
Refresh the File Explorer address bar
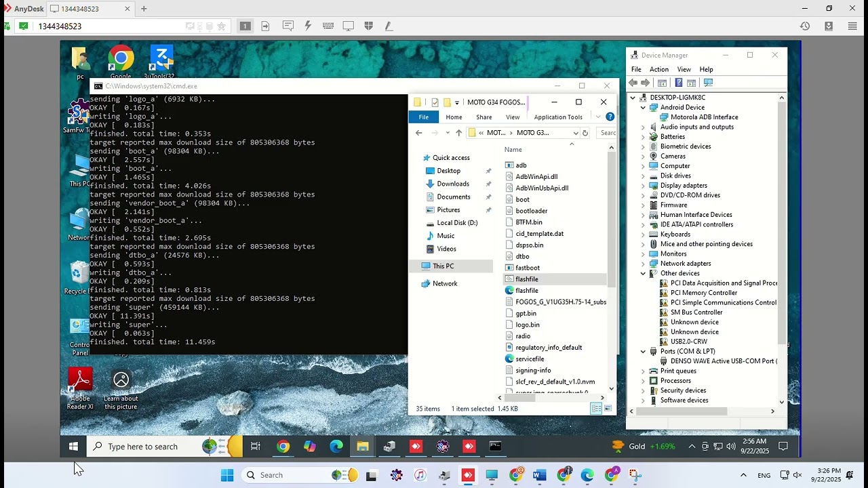(x=585, y=133)
